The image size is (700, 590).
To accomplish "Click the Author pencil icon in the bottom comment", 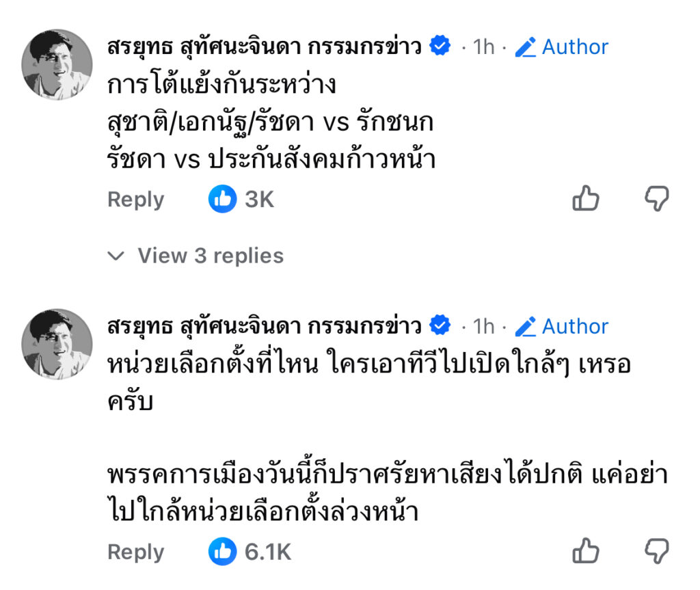I will pos(525,326).
